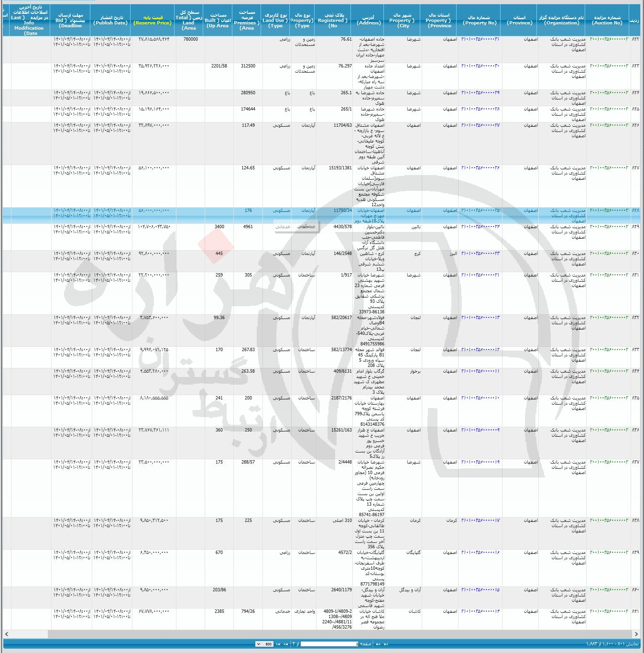Click the page number input field
The image size is (644, 653).
[x=329, y=644]
